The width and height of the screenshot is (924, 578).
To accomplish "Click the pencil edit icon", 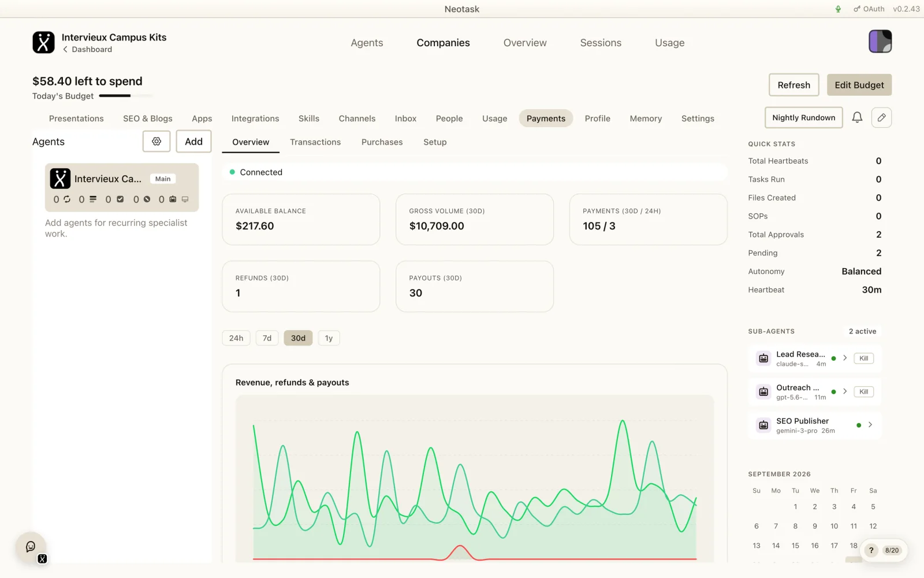I will tap(881, 117).
